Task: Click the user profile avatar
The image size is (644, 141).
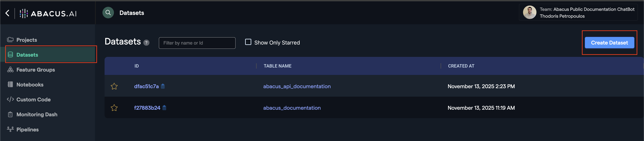Action: 529,13
